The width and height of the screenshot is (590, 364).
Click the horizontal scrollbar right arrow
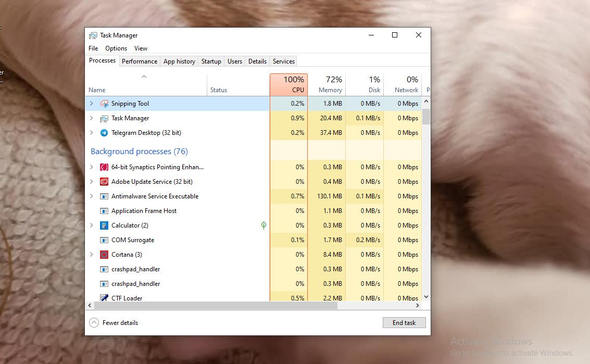tap(418, 306)
